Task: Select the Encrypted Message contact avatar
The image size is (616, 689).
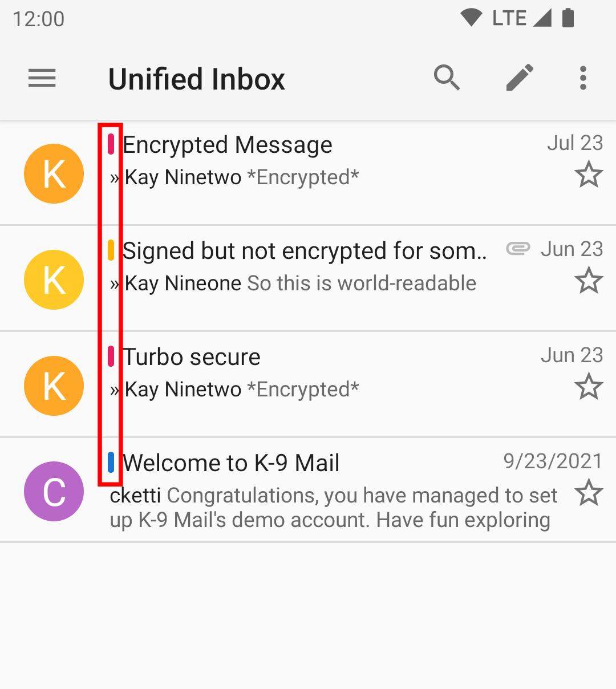Action: [x=54, y=173]
